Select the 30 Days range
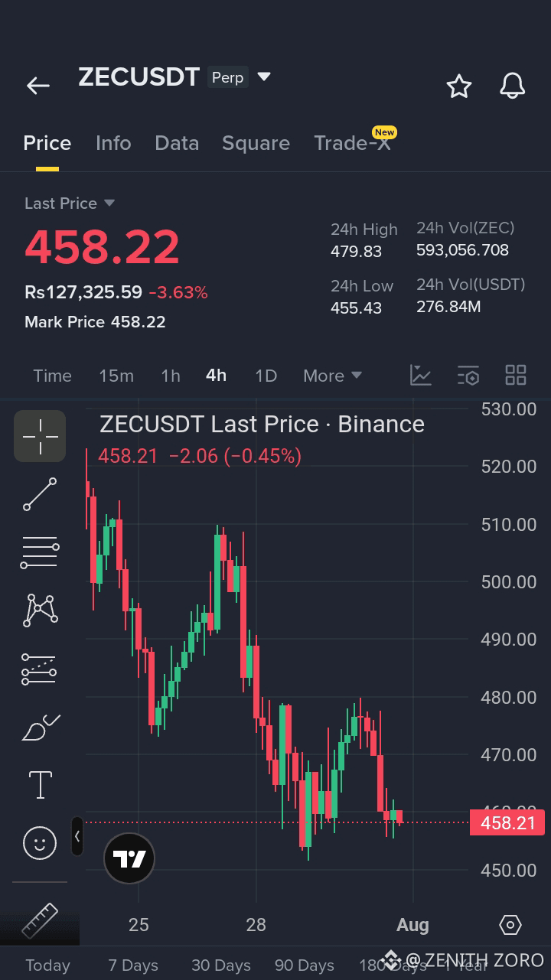 tap(221, 965)
